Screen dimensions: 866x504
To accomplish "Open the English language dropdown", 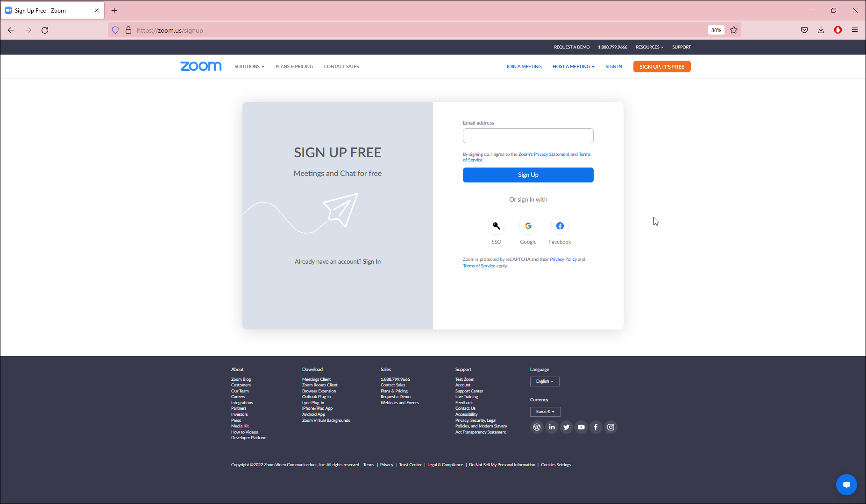I will point(544,381).
